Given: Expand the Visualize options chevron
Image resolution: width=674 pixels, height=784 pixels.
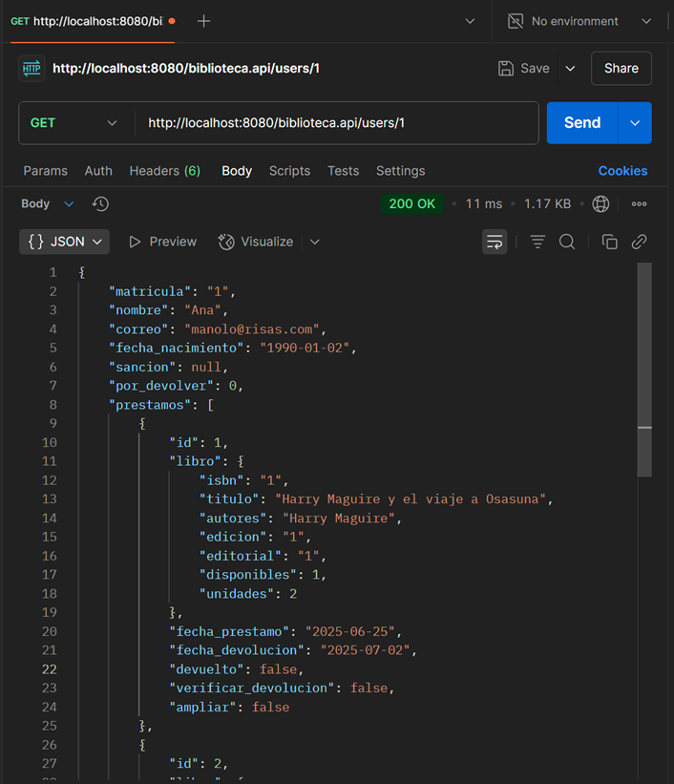Looking at the screenshot, I should tap(314, 242).
